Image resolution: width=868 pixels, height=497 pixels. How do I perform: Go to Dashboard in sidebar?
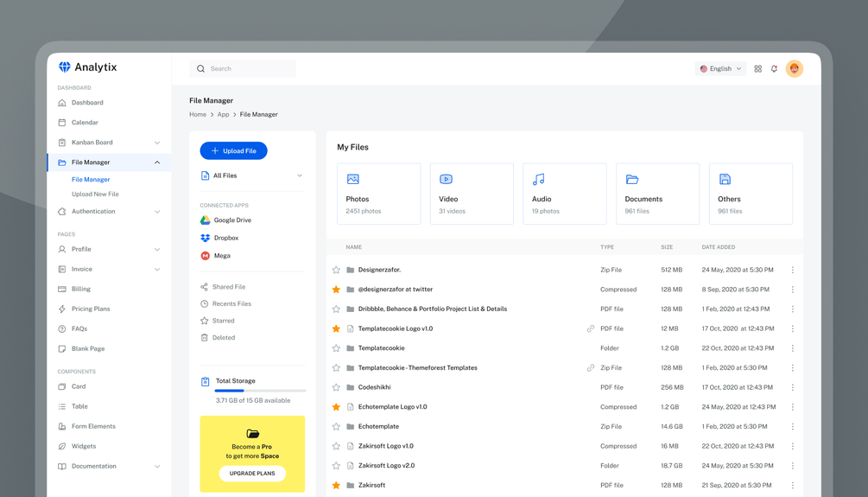click(81, 103)
